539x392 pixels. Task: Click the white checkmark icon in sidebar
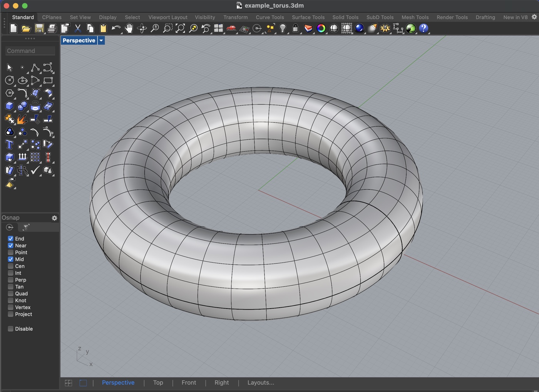pyautogui.click(x=35, y=170)
